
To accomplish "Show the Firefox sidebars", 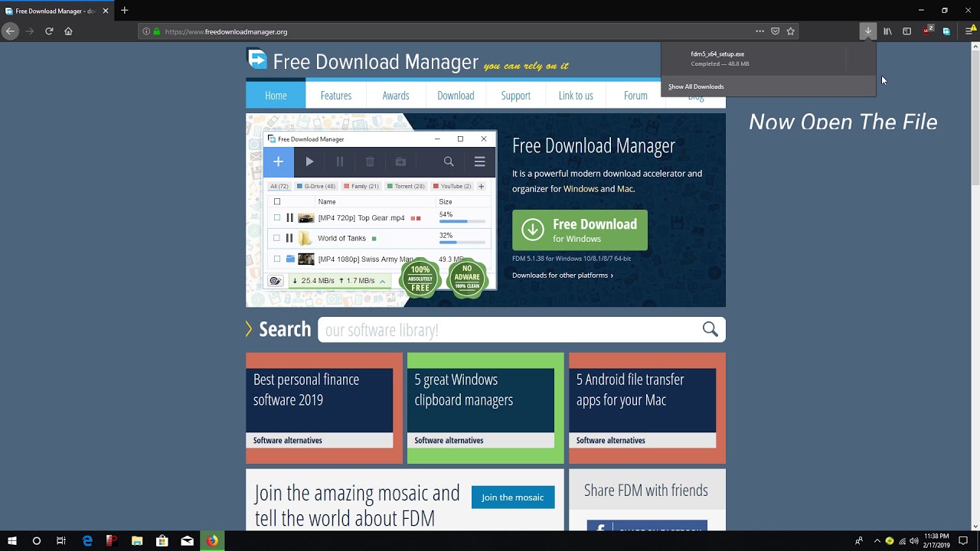I will pyautogui.click(x=906, y=31).
